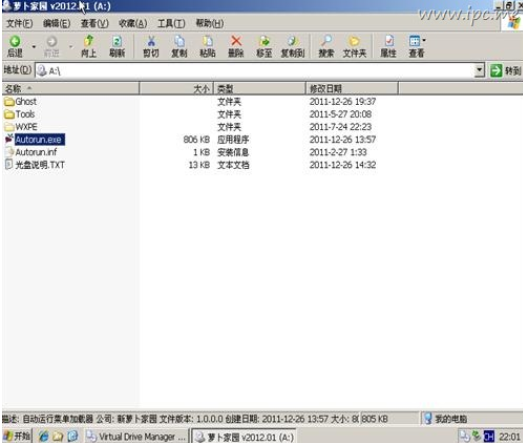524x443 pixels.
Task: Expand the address bar dropdown arrow
Action: click(480, 70)
